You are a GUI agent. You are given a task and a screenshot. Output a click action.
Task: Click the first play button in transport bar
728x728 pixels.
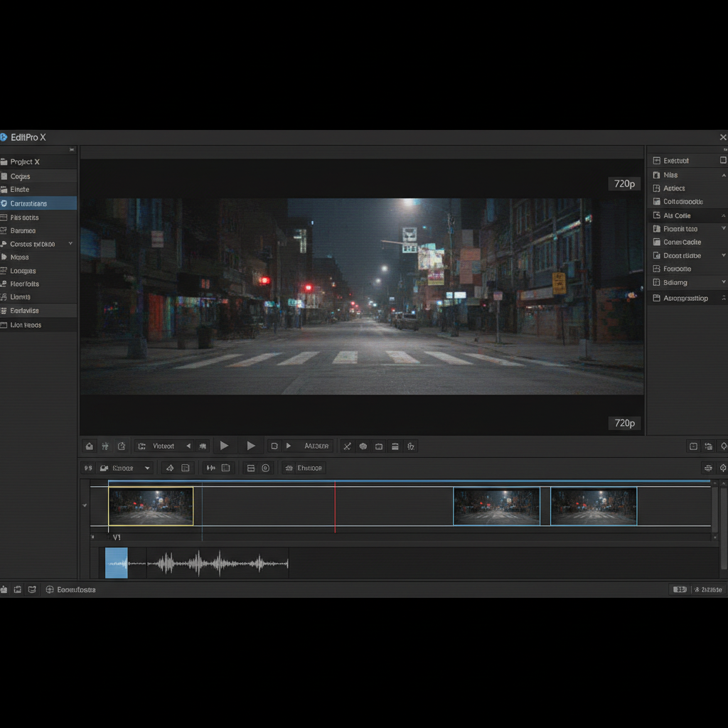[224, 446]
